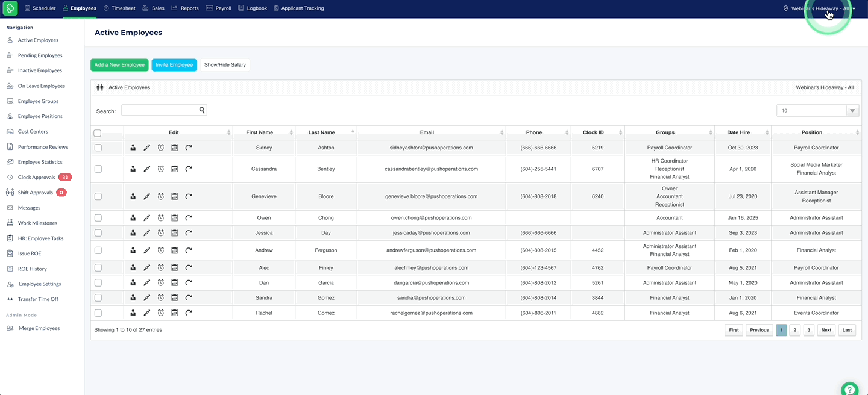Open Shift Approvals in sidebar
This screenshot has width=868, height=395.
pos(36,193)
